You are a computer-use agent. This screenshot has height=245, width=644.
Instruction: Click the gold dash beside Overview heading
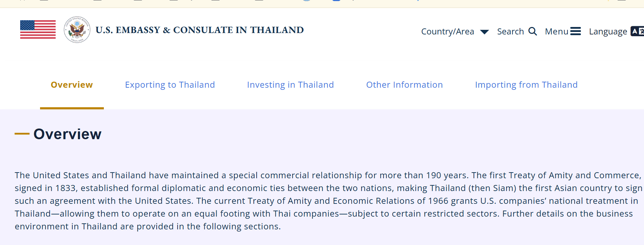pos(22,134)
